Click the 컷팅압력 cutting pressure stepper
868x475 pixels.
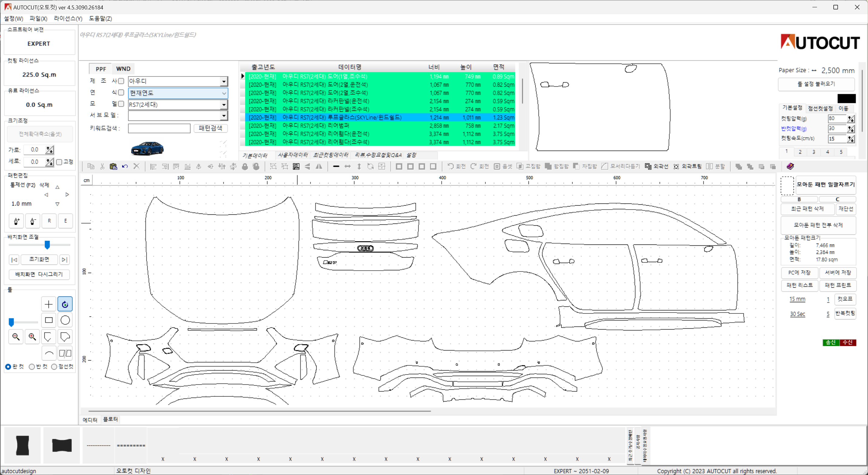coord(851,119)
